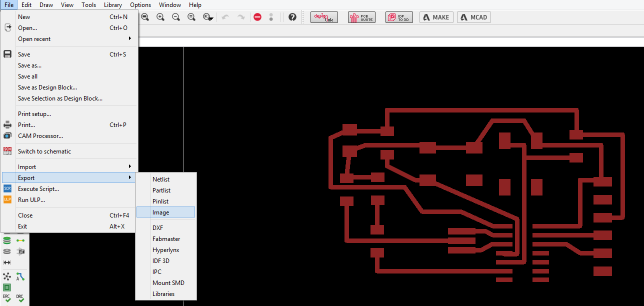Select Image in the Export submenu
The height and width of the screenshot is (306, 644).
[x=166, y=212]
